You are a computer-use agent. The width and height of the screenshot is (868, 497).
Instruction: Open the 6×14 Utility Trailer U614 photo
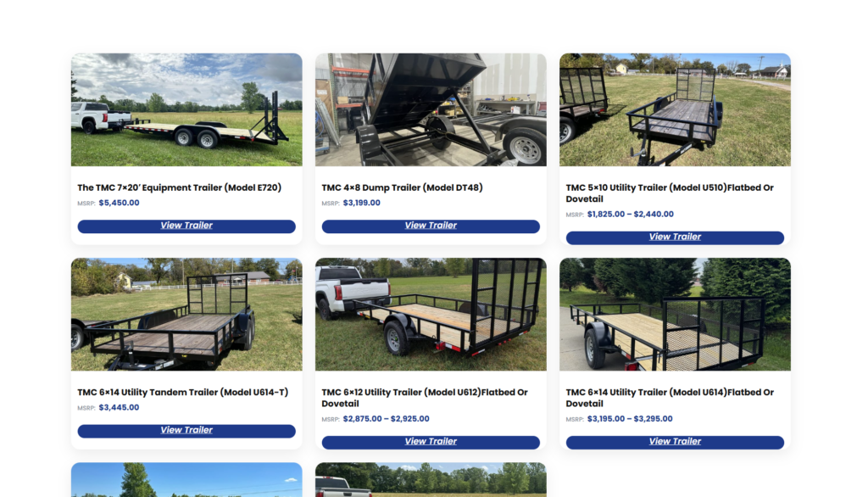tap(675, 314)
